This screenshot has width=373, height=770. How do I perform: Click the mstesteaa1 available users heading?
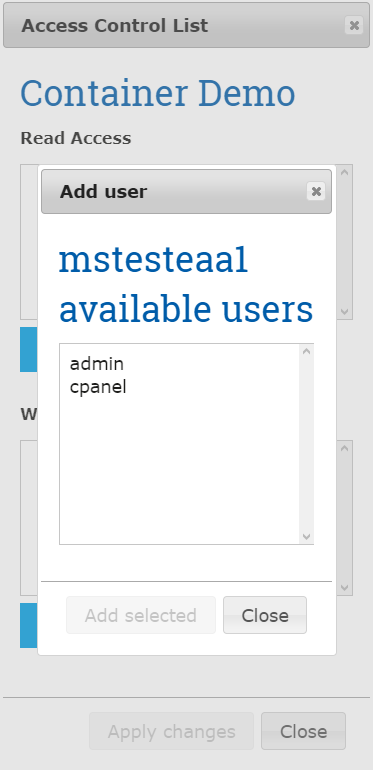point(186,284)
